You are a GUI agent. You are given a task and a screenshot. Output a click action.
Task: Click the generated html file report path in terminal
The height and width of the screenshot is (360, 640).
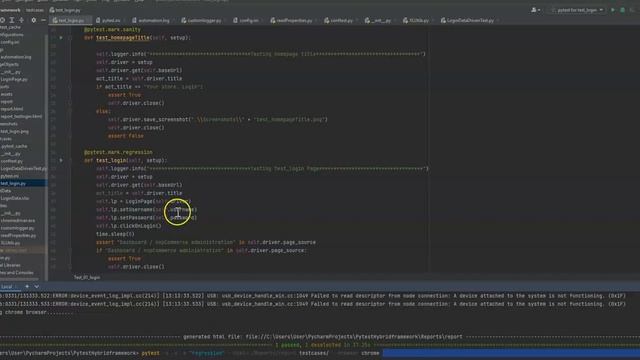click(354, 337)
